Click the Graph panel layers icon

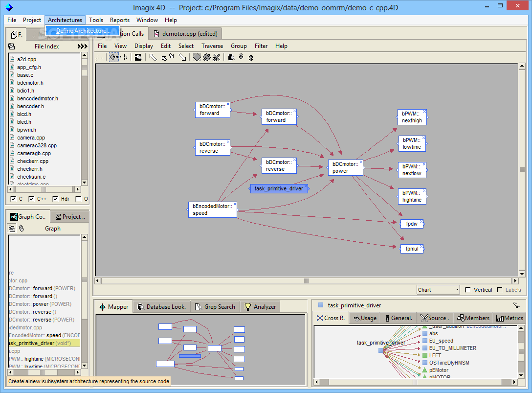[x=22, y=228]
